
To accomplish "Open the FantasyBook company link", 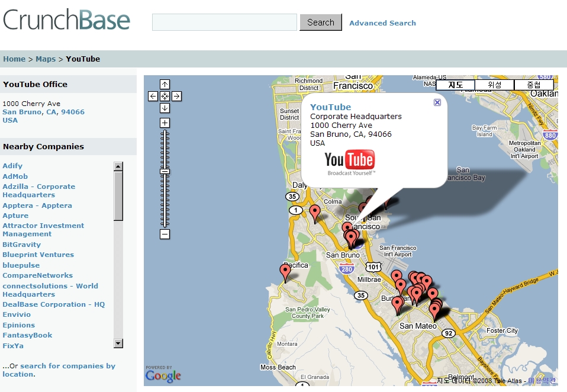I will click(x=27, y=335).
